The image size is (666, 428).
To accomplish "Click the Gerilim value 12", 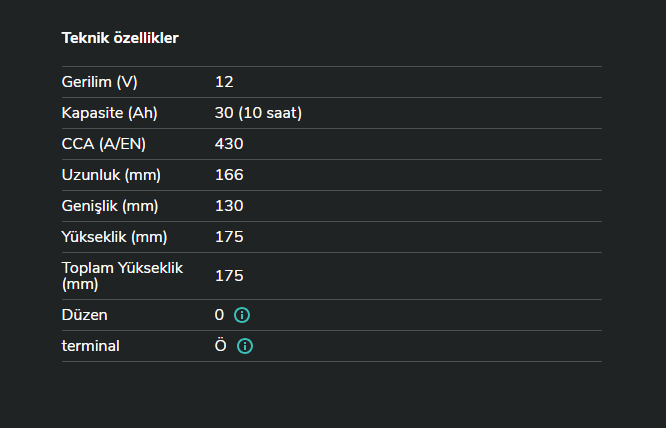I will pyautogui.click(x=224, y=82).
